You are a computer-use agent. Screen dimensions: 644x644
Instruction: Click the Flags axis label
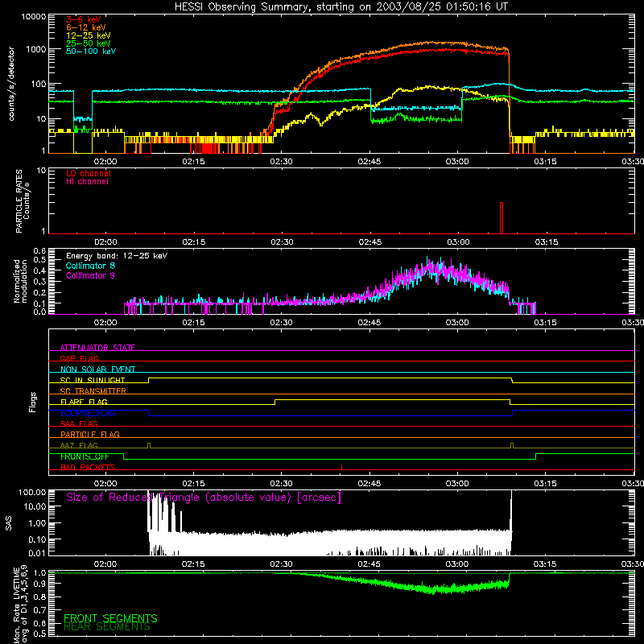pos(33,402)
